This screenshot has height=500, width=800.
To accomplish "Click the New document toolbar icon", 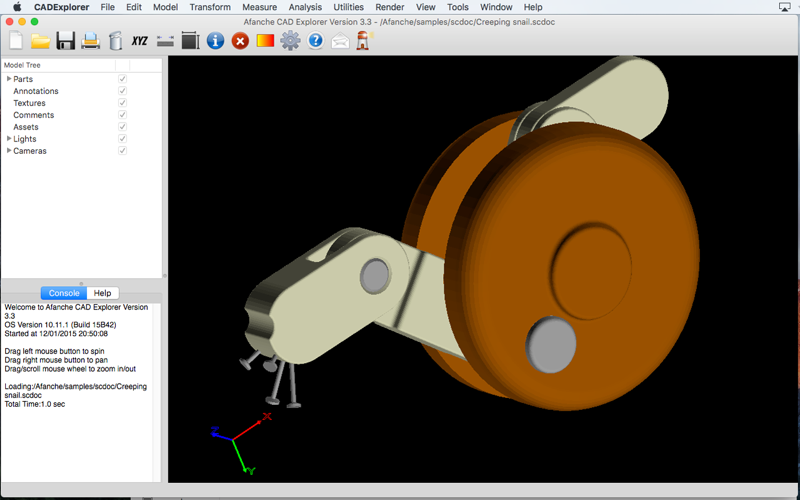I will pyautogui.click(x=16, y=40).
